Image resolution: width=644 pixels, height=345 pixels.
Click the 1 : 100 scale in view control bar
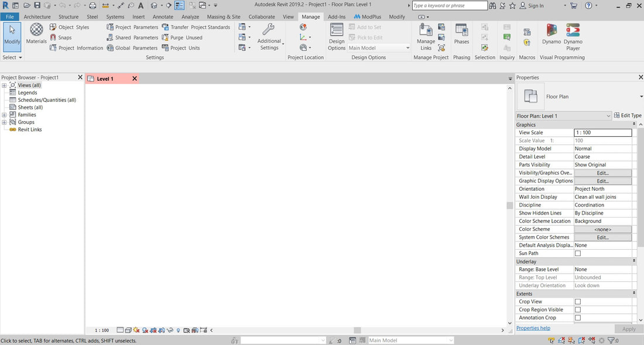(x=101, y=330)
